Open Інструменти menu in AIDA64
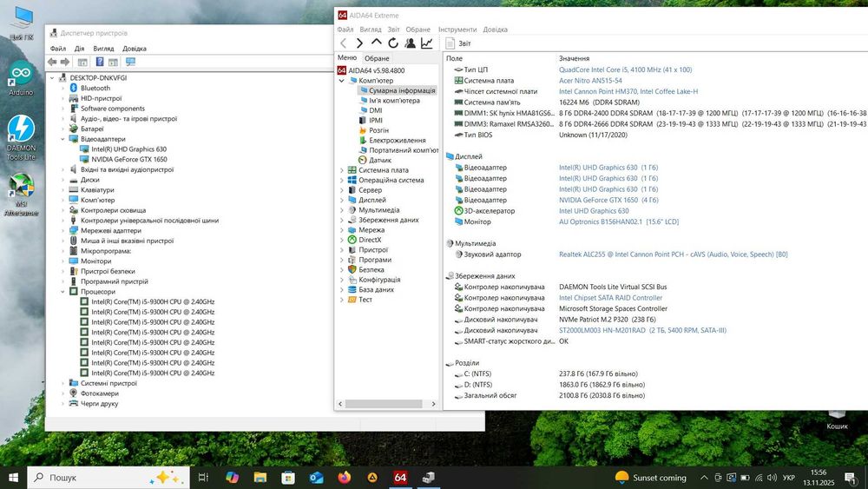 pos(457,30)
